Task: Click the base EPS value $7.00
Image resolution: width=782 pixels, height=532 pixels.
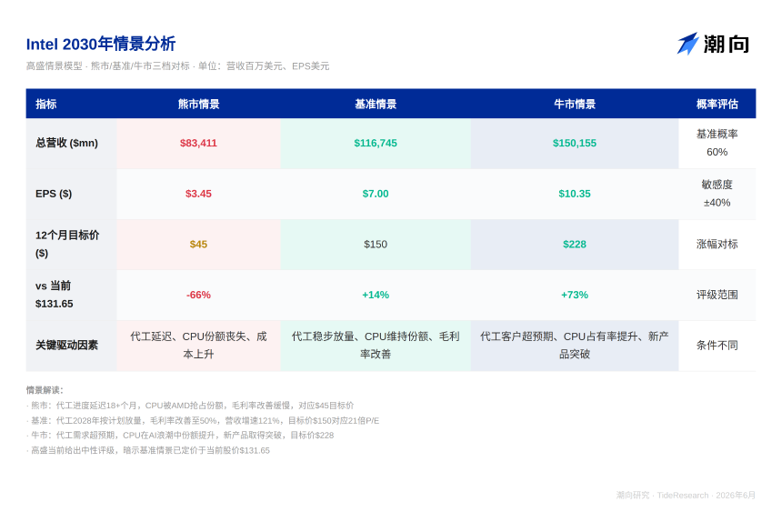Action: (376, 194)
